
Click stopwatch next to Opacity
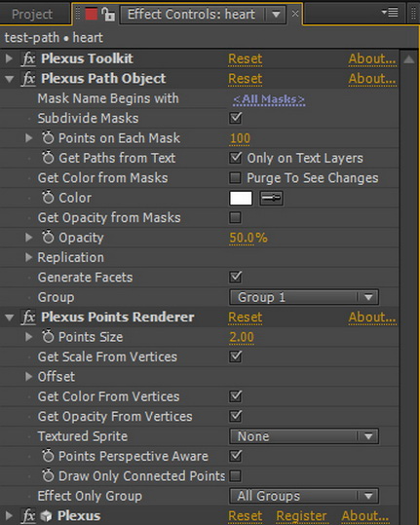(48, 238)
